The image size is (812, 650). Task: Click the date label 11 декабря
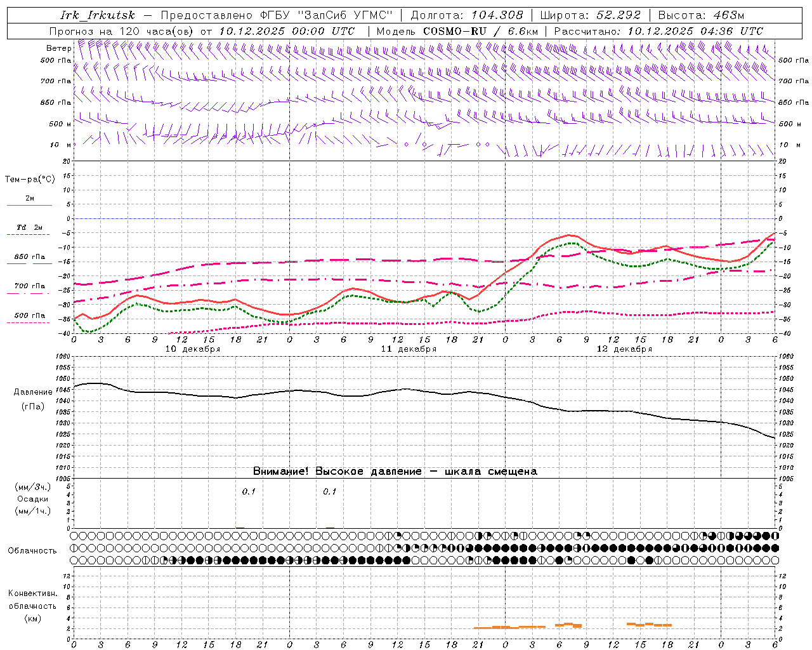(x=409, y=349)
